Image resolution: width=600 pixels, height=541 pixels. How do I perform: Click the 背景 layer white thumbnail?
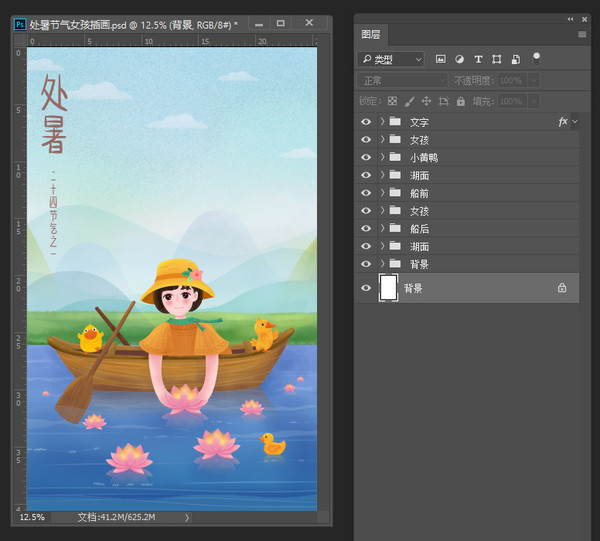pos(388,288)
